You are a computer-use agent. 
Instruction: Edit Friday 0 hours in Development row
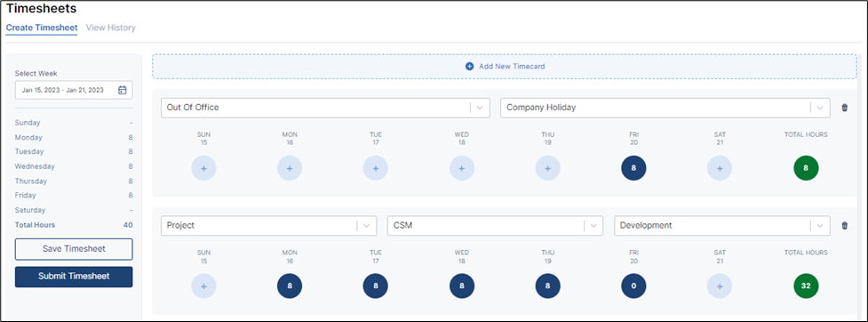(633, 286)
